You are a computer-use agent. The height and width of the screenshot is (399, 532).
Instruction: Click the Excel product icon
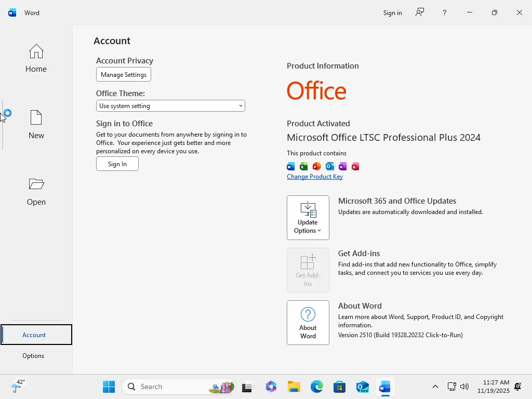click(x=303, y=166)
